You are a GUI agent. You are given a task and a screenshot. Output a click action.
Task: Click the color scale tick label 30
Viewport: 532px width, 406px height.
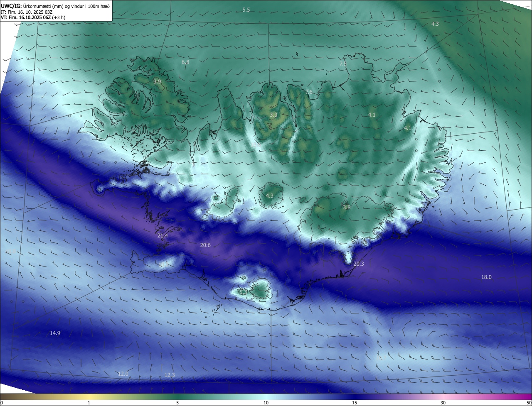[x=443, y=403]
